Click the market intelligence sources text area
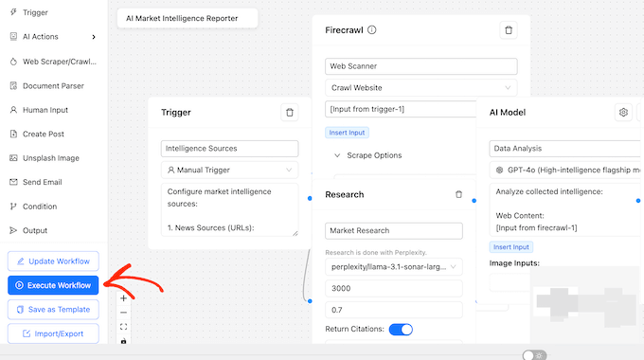The width and height of the screenshot is (644, 360). click(x=229, y=209)
